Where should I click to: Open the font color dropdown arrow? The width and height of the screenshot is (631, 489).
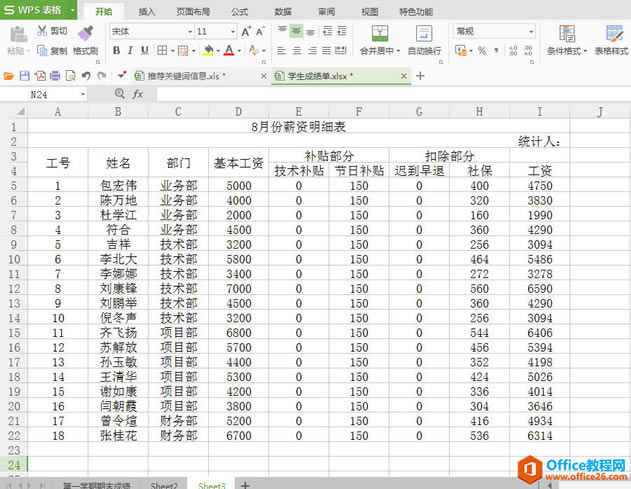click(x=239, y=51)
